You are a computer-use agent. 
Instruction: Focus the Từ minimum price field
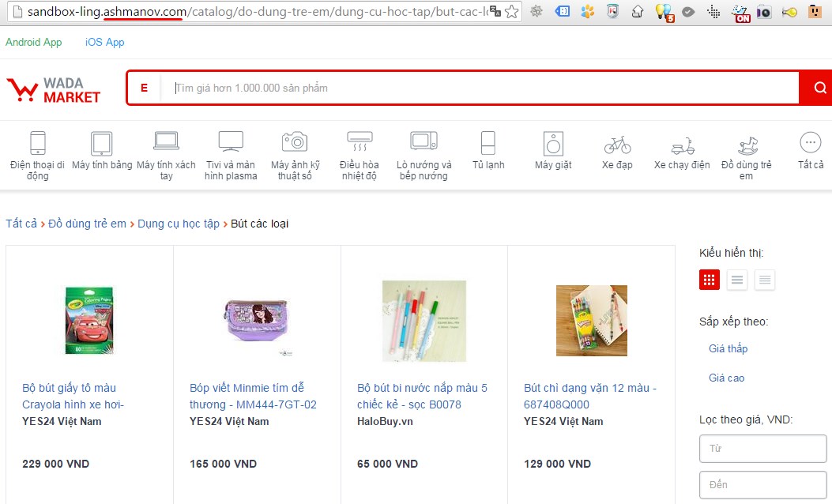click(762, 448)
